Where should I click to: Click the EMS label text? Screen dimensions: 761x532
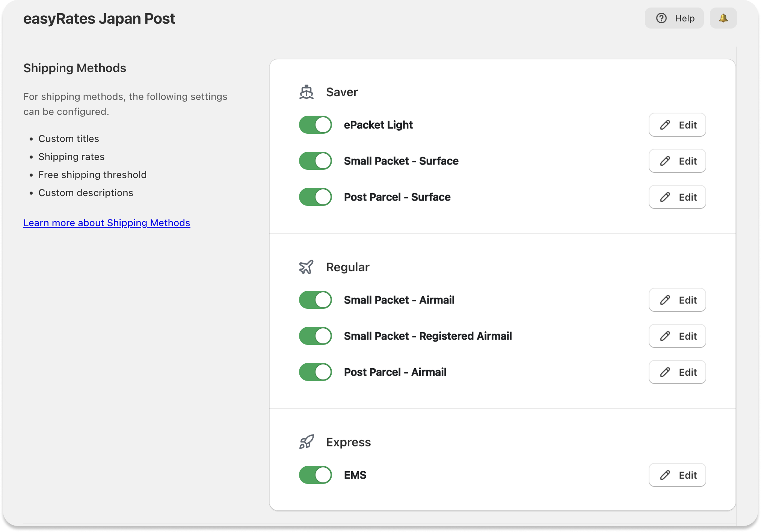(x=355, y=475)
